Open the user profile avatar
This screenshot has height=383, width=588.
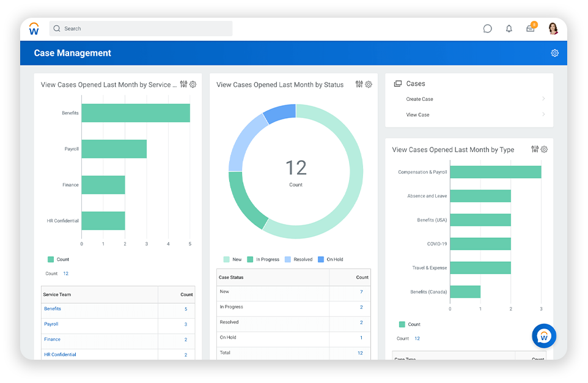point(553,28)
